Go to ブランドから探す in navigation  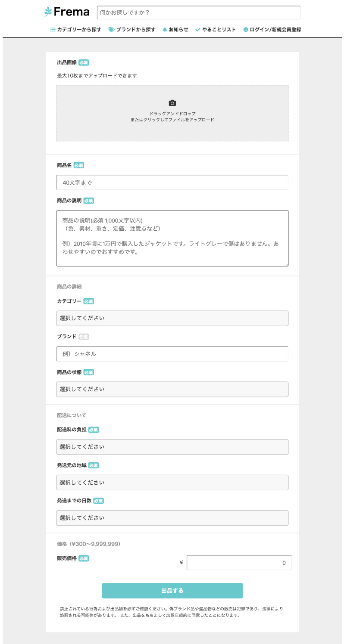[x=135, y=30]
